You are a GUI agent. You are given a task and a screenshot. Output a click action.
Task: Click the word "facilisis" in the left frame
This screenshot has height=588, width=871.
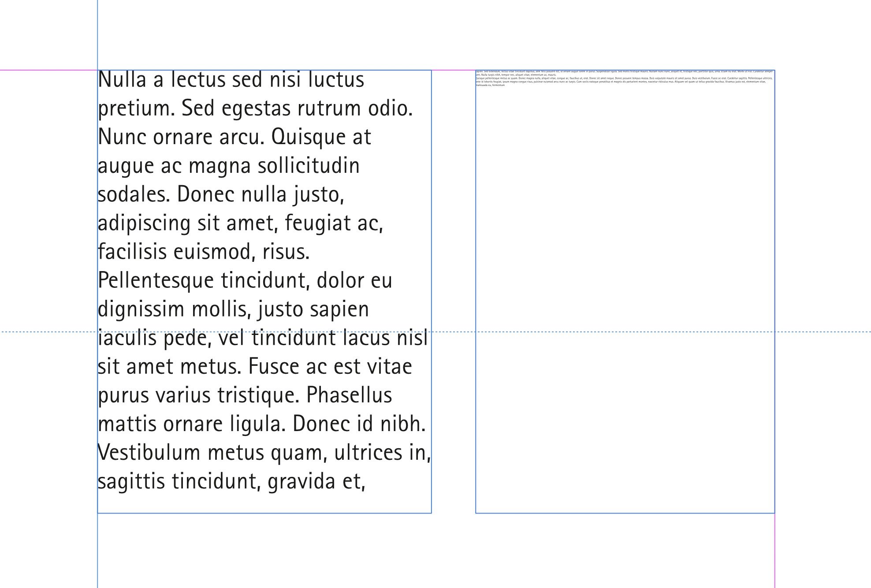coord(133,252)
